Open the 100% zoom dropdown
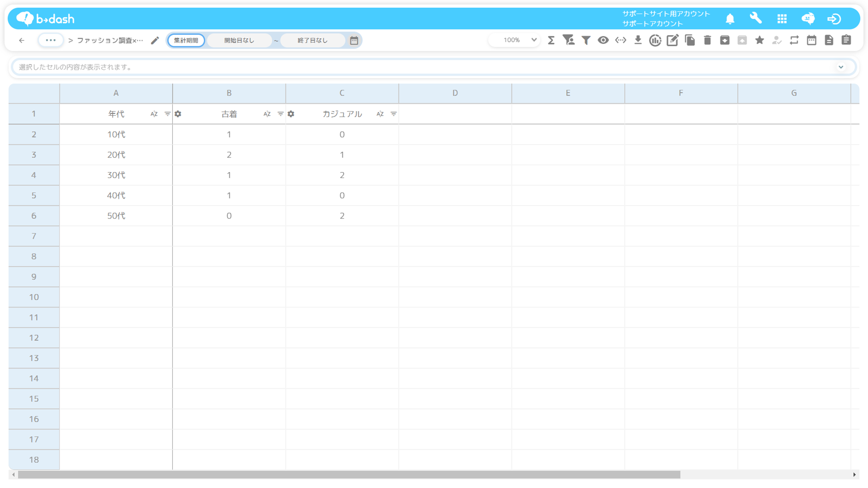Image resolution: width=868 pixels, height=488 pixels. click(514, 40)
